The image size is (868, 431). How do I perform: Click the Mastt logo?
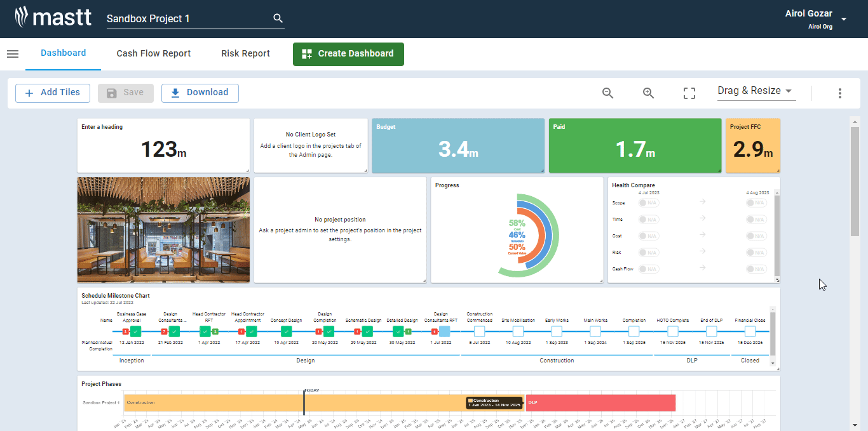53,17
